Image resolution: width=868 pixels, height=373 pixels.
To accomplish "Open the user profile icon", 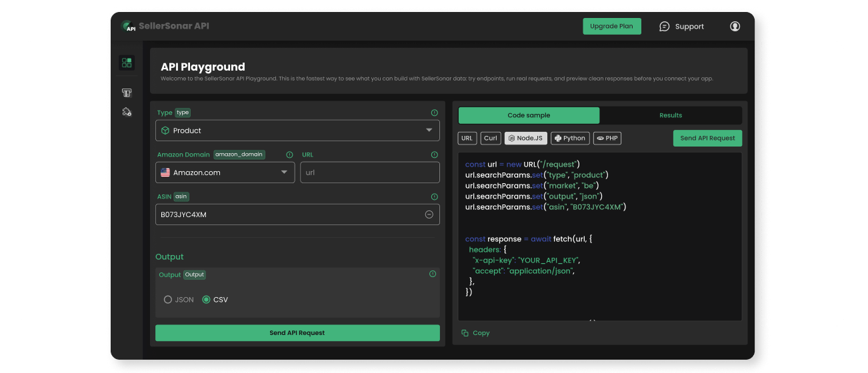I will pos(735,27).
